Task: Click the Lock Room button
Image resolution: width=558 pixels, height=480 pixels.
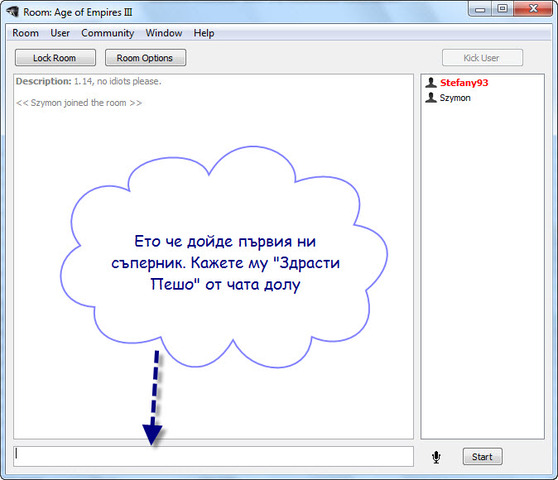Action: pos(55,58)
